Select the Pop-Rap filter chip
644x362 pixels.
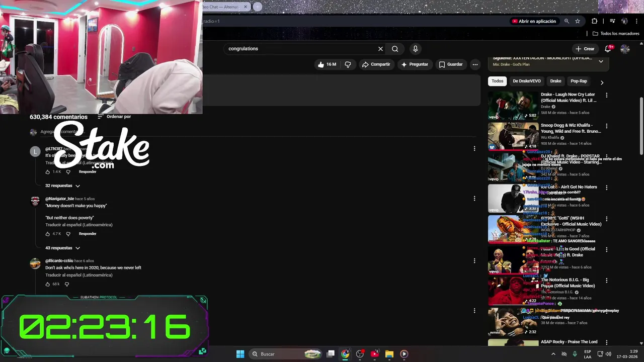[x=579, y=81]
